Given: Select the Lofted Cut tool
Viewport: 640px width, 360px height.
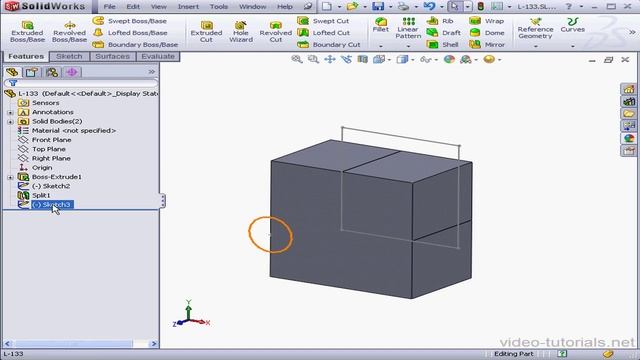Looking at the screenshot, I should [x=324, y=33].
